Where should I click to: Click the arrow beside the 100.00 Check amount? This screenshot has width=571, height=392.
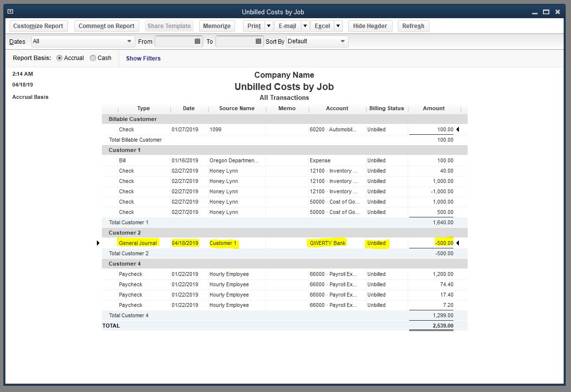(x=457, y=129)
